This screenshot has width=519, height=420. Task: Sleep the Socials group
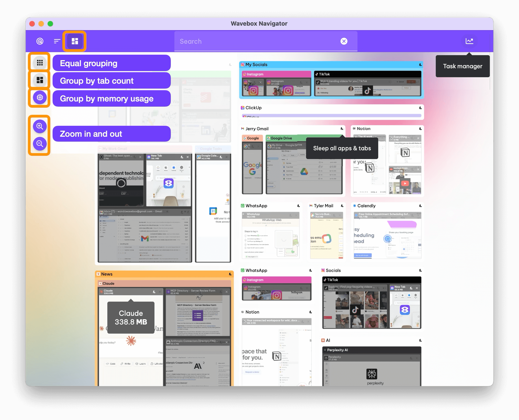point(420,270)
